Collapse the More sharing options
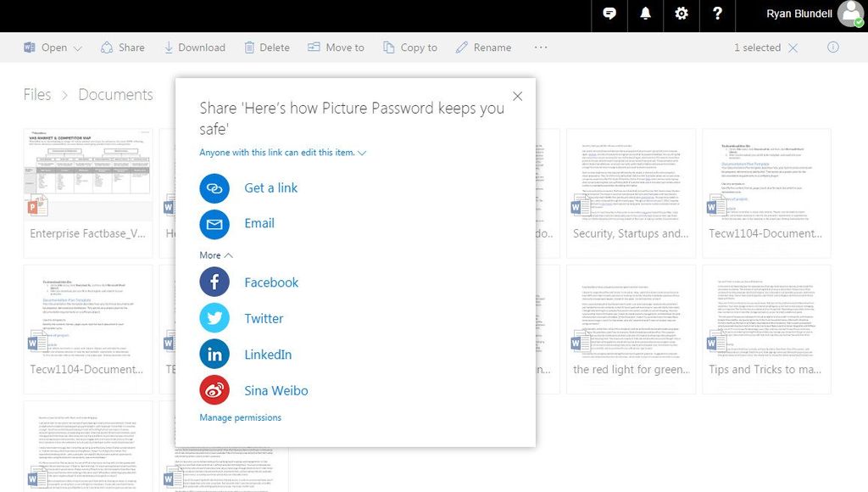Viewport: 868px width, 492px height. pyautogui.click(x=214, y=254)
